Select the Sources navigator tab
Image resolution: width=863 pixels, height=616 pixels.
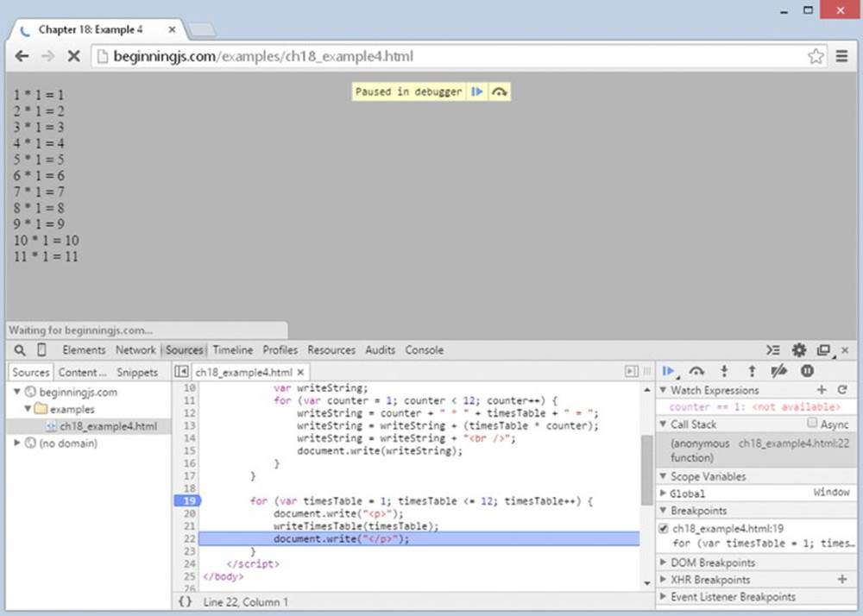click(x=31, y=373)
